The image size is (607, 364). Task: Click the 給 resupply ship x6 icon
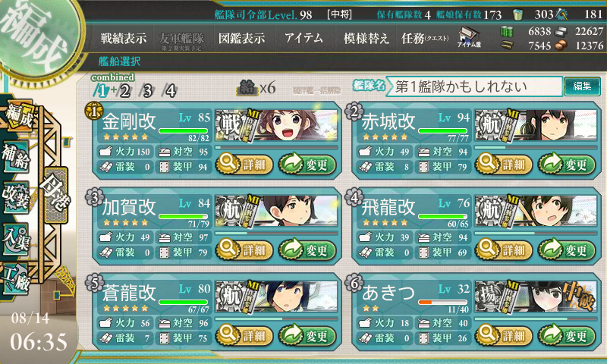click(x=256, y=89)
